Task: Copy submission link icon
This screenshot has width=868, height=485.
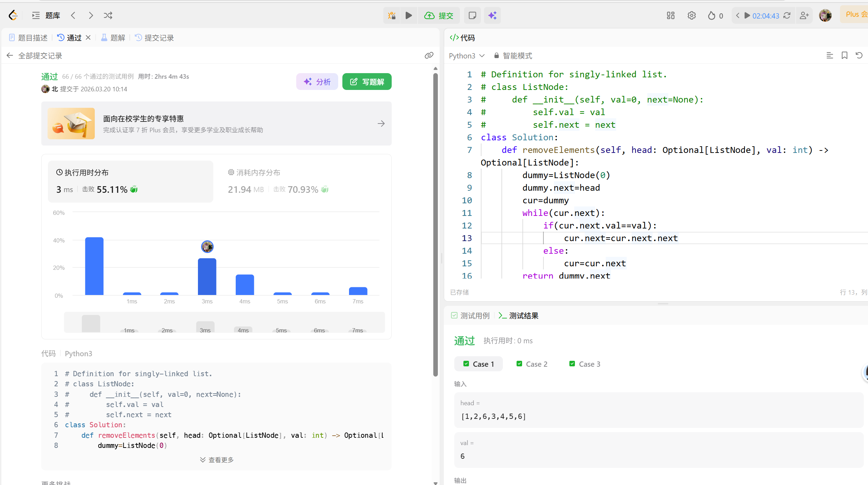Action: pos(429,55)
